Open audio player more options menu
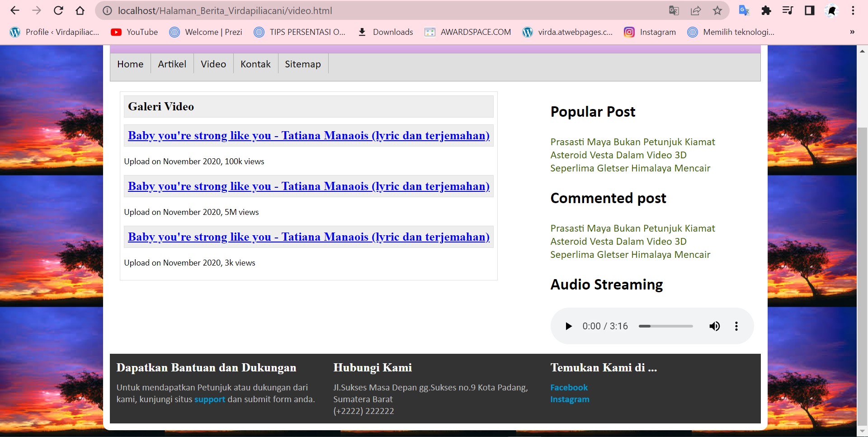Viewport: 868px width, 437px height. coord(736,326)
